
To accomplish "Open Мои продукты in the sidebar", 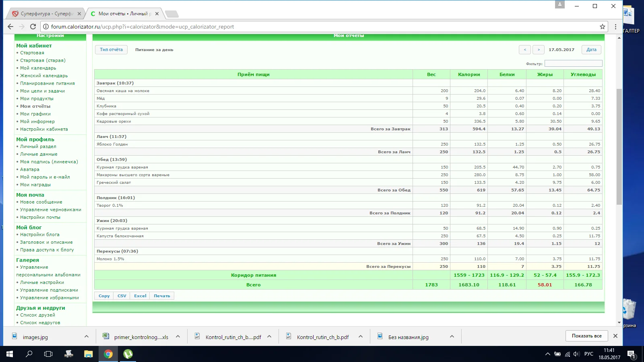I will pyautogui.click(x=37, y=99).
